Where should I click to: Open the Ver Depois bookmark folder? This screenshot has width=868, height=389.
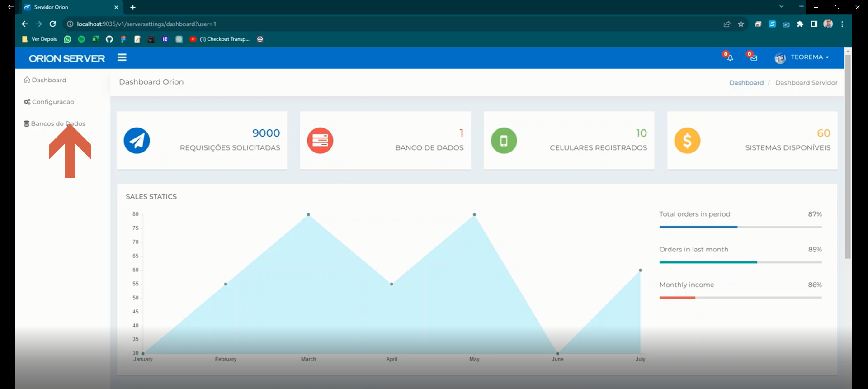(39, 39)
